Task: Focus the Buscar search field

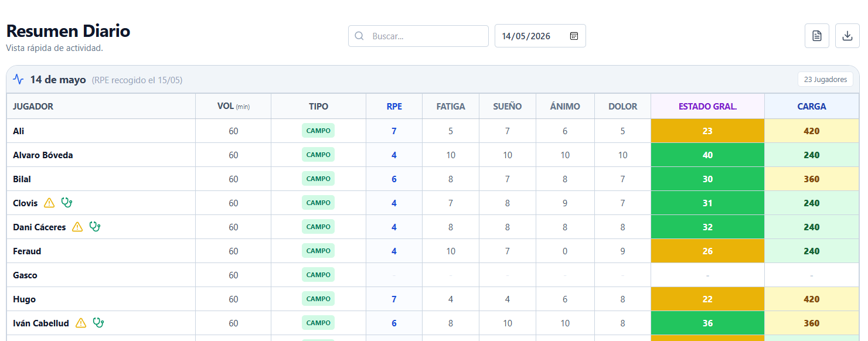Action: pos(418,36)
